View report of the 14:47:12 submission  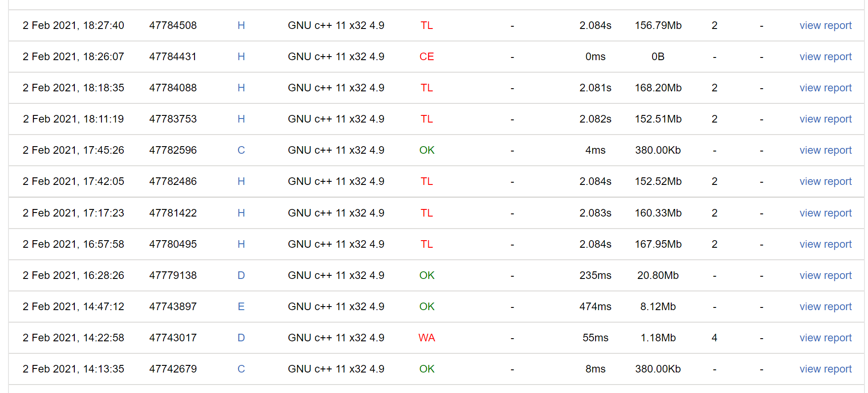(x=825, y=307)
